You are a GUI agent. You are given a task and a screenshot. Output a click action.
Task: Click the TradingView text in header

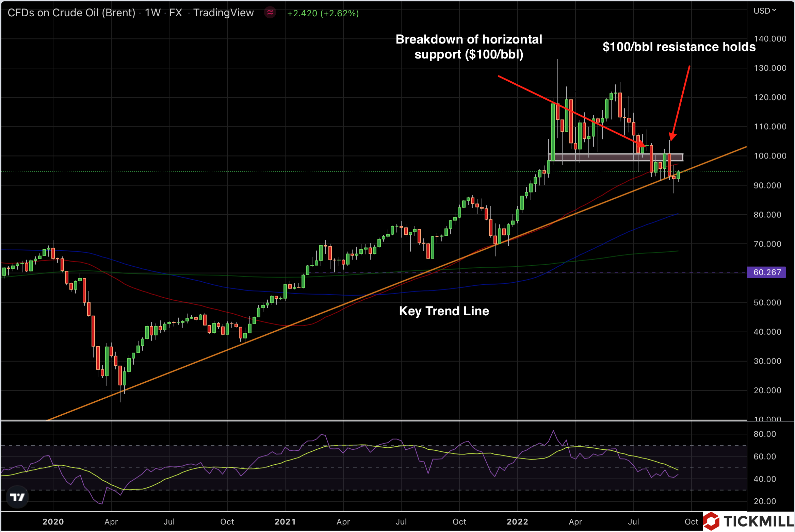(x=224, y=13)
